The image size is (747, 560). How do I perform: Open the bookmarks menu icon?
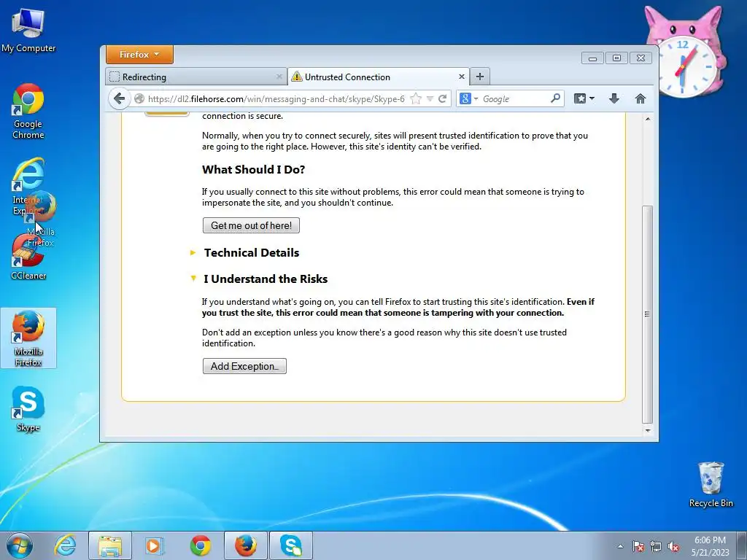point(584,98)
